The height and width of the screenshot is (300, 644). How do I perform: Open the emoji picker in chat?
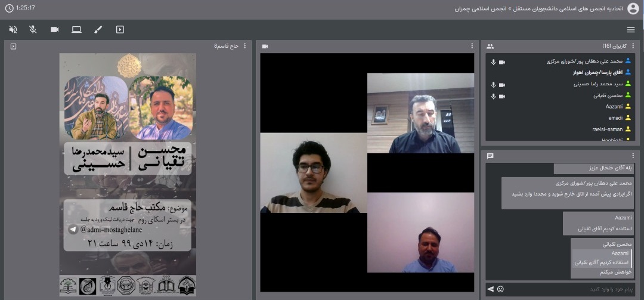click(500, 289)
